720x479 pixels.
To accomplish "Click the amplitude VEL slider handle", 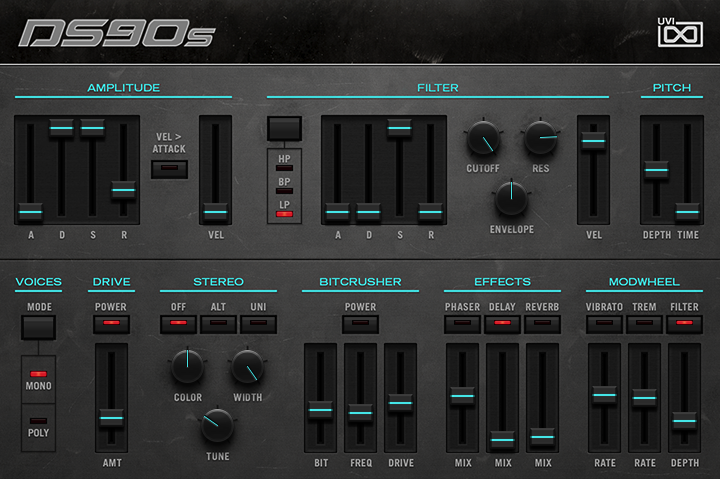I will click(x=215, y=212).
